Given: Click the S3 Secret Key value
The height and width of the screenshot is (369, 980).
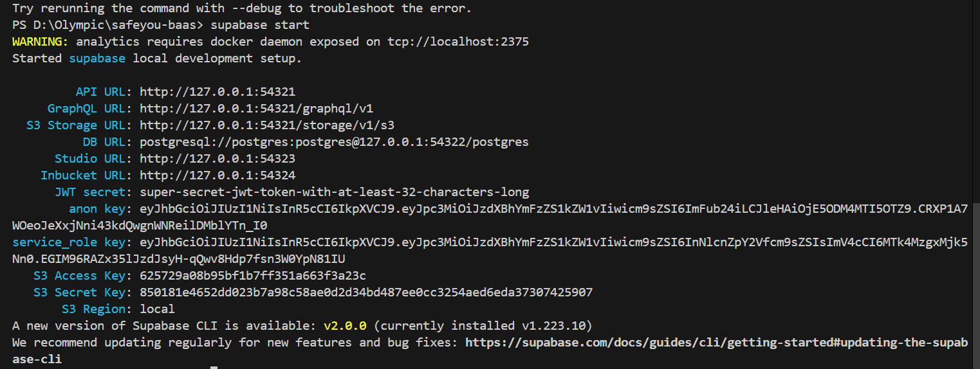Looking at the screenshot, I should point(365,292).
